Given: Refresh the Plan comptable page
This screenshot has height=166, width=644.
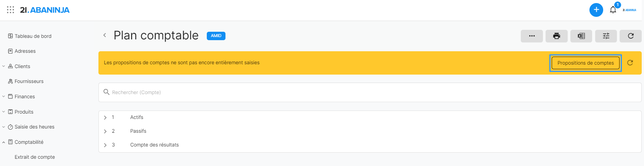Looking at the screenshot, I should coord(630,36).
